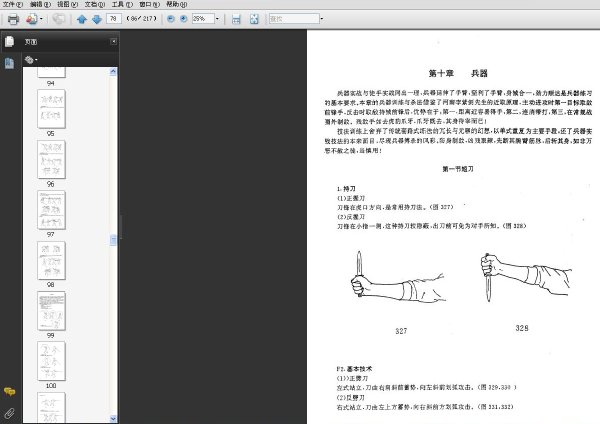Click the thumbnail panel scroll-down arrow

(113, 418)
